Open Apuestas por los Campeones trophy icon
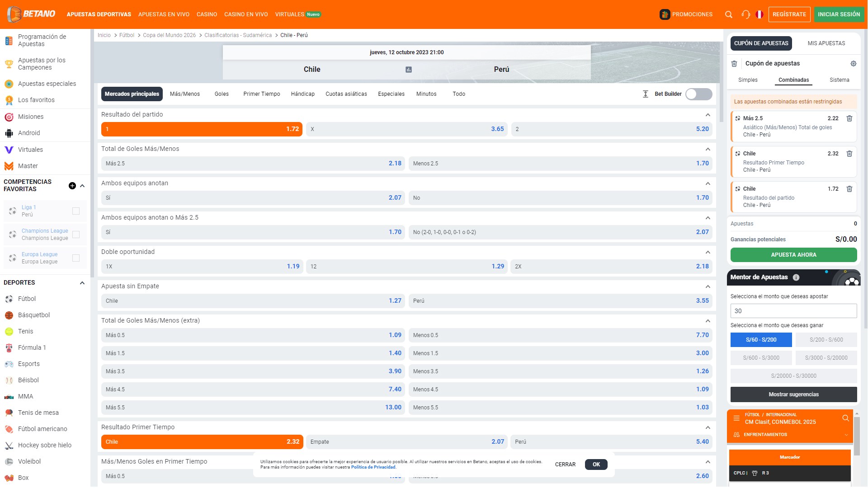The height and width of the screenshot is (488, 868). pyautogui.click(x=9, y=64)
